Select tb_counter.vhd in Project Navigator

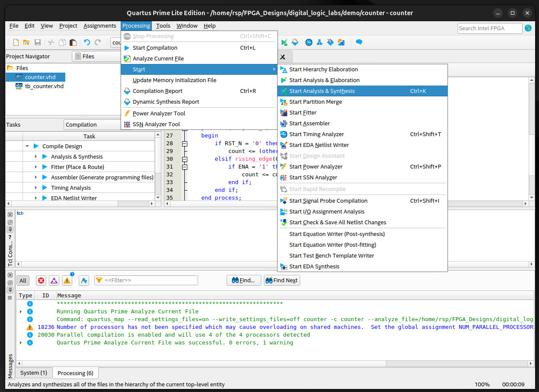44,86
